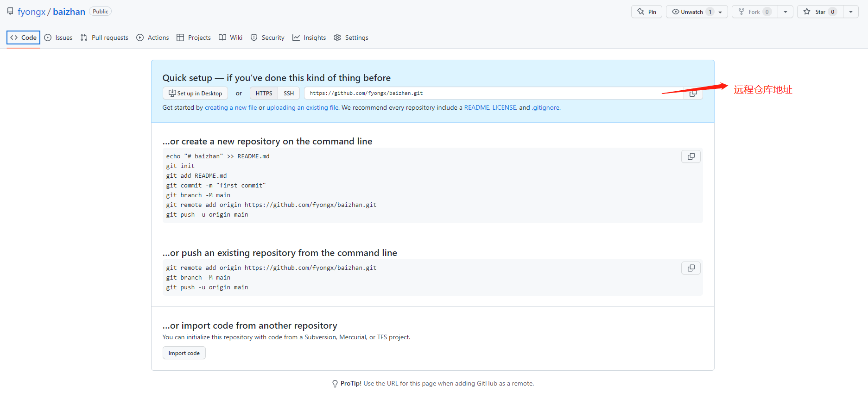
Task: View the Insights tab
Action: (x=309, y=37)
